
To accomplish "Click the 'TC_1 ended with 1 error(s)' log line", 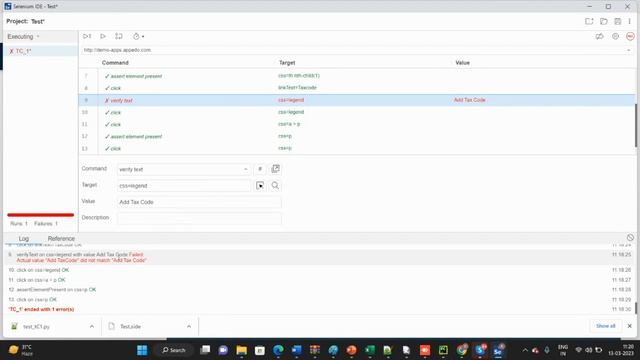I will (x=41, y=309).
